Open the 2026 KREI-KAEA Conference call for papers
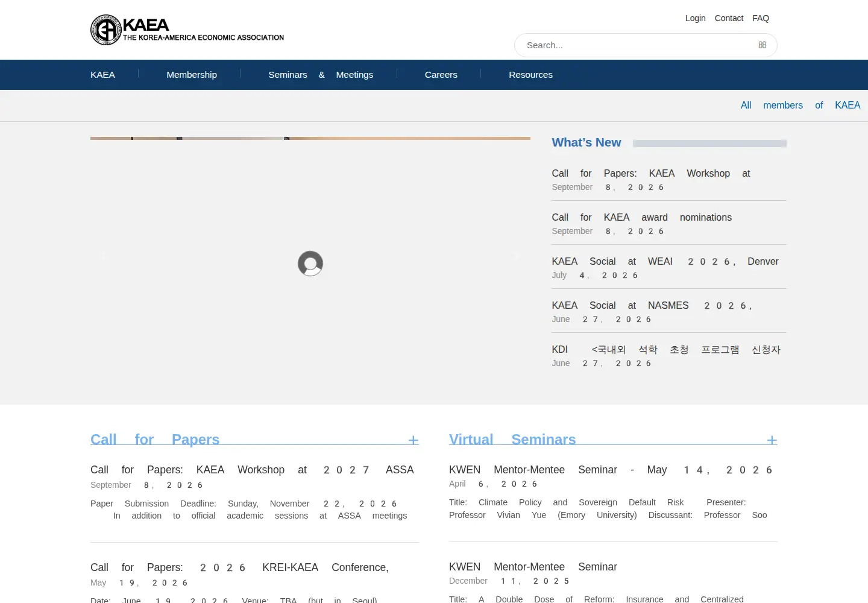Screen dimensions: 868x603 click(239, 567)
